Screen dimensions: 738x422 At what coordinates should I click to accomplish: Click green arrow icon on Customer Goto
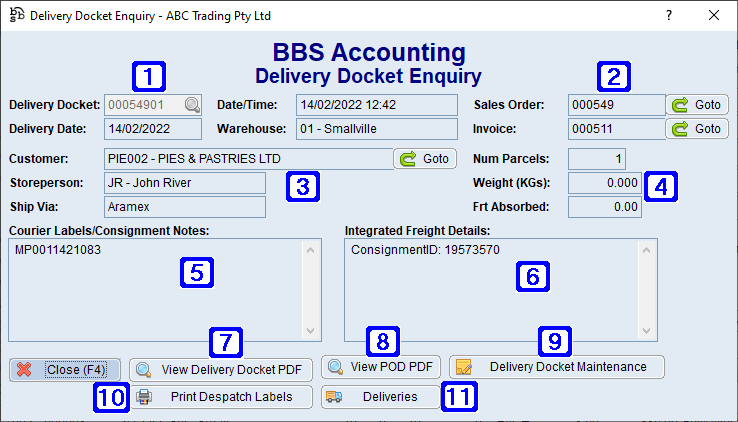tap(408, 159)
